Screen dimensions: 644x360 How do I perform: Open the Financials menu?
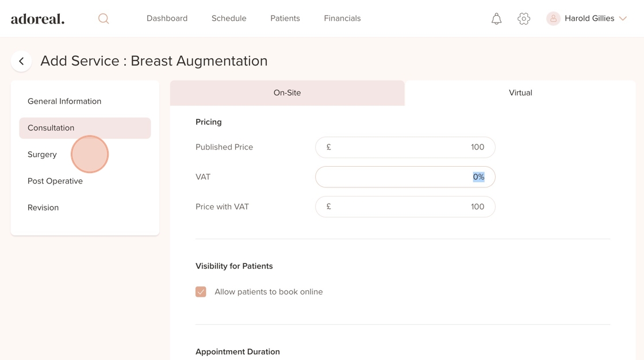click(342, 18)
